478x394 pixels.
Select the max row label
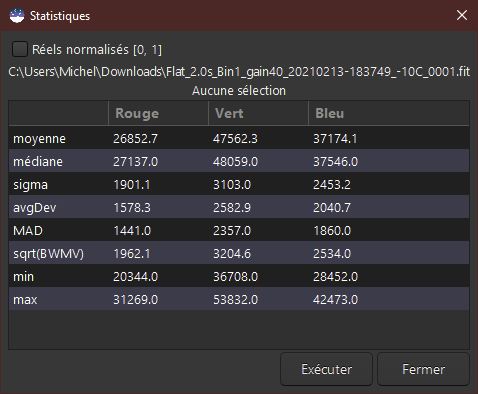[25, 300]
